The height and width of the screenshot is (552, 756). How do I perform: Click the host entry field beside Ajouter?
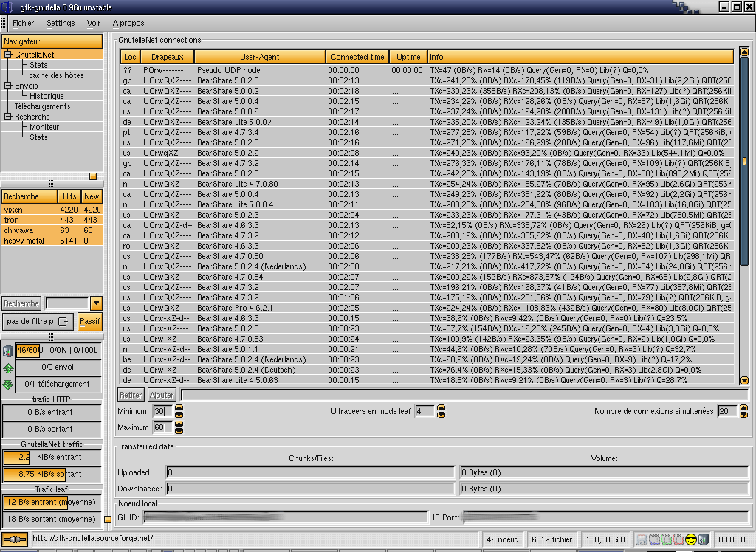(x=464, y=395)
